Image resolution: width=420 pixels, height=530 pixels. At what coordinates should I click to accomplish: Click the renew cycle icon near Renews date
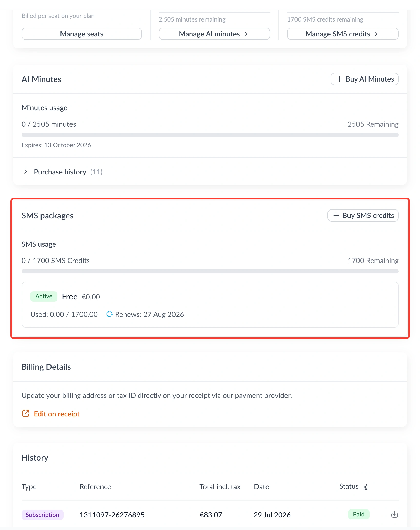[x=109, y=314]
